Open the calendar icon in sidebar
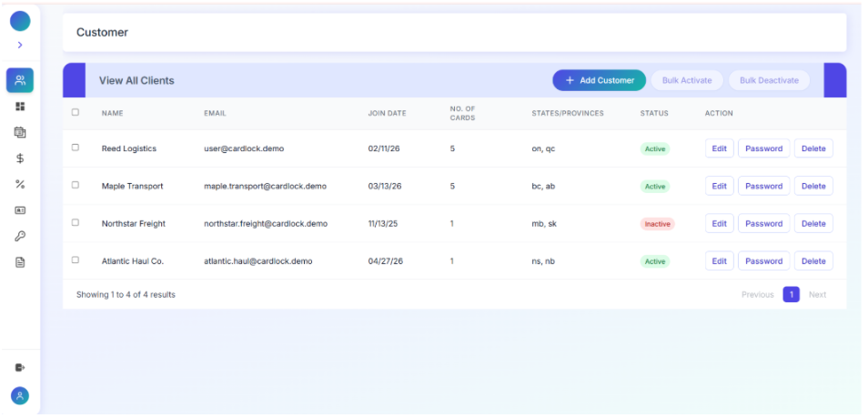 20,132
